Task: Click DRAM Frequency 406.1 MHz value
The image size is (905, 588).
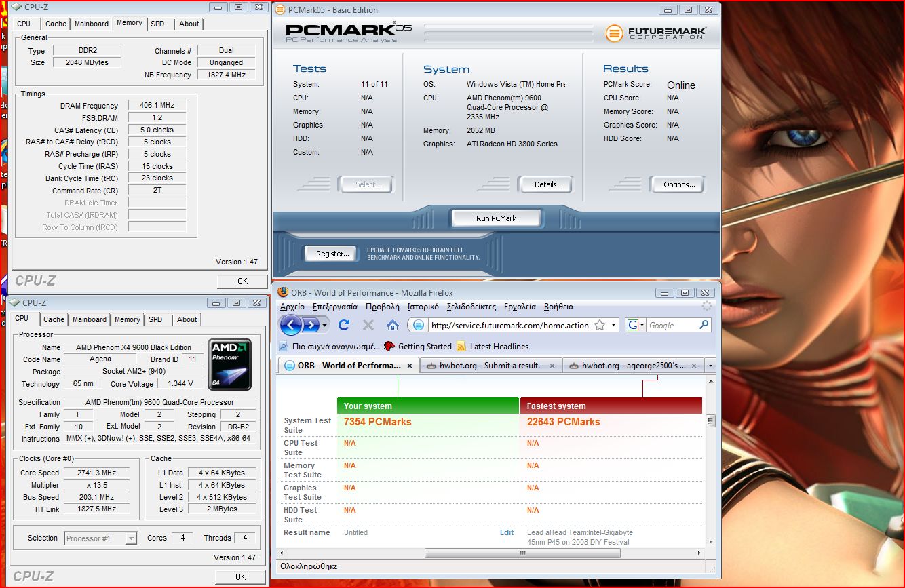Action: click(157, 106)
